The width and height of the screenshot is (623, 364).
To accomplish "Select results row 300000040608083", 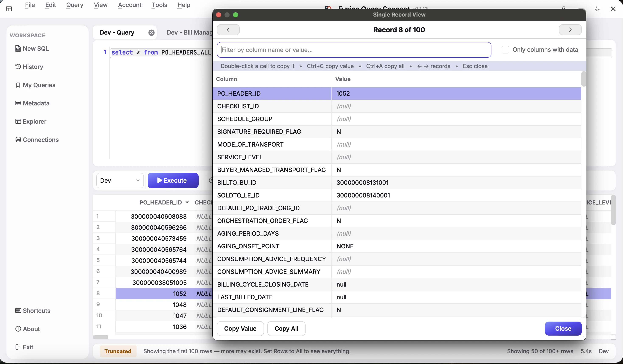I will point(159,217).
